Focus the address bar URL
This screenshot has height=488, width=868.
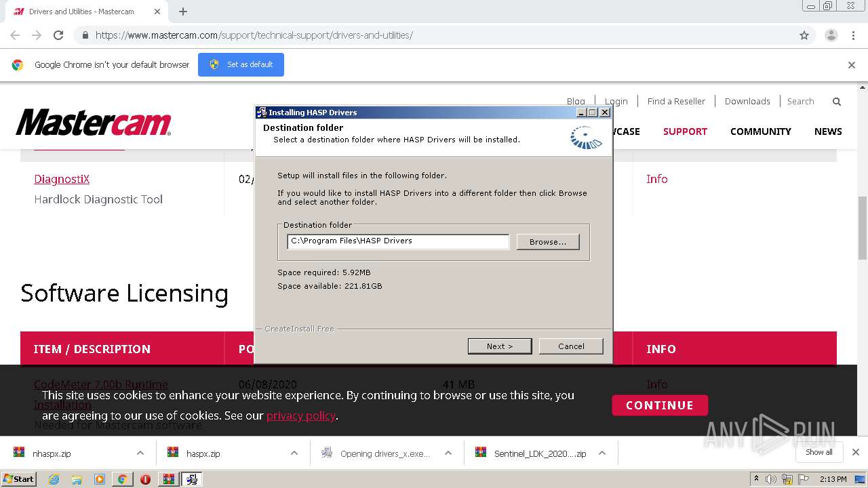click(254, 35)
